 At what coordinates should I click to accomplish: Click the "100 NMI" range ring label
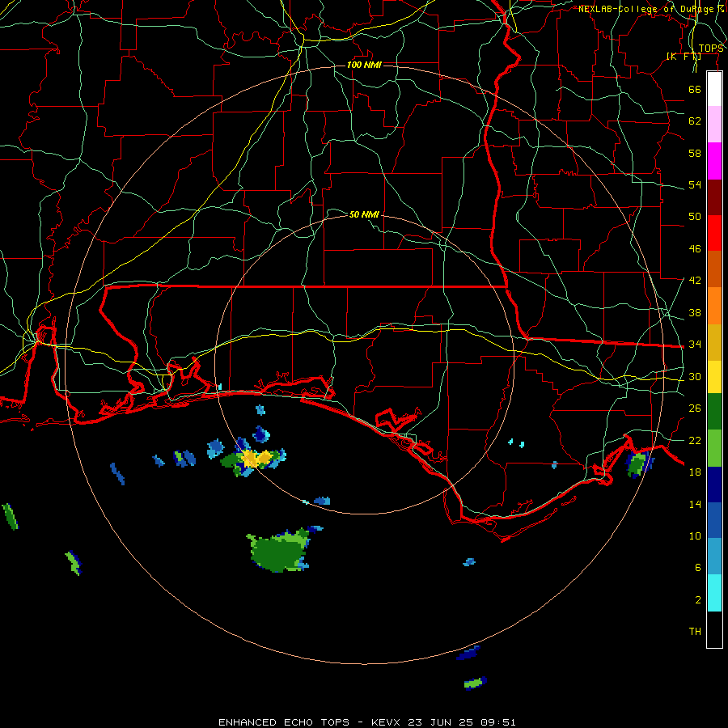click(x=364, y=65)
